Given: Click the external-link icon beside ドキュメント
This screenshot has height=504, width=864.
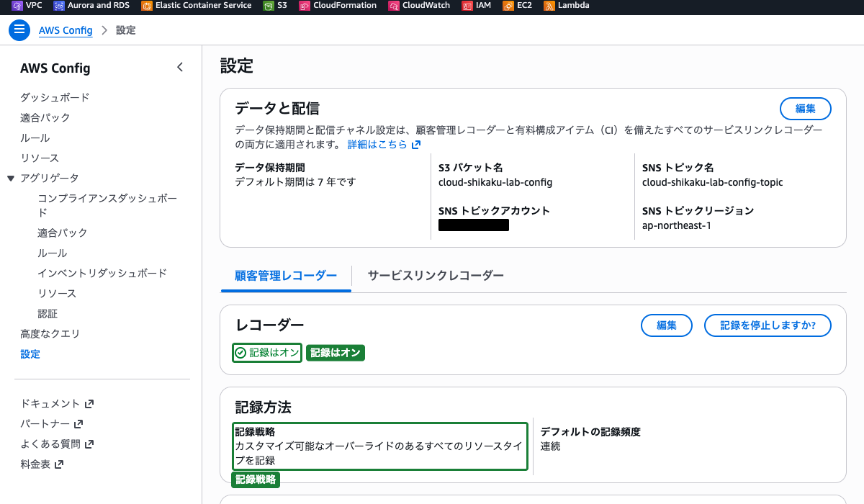Looking at the screenshot, I should click(x=89, y=404).
